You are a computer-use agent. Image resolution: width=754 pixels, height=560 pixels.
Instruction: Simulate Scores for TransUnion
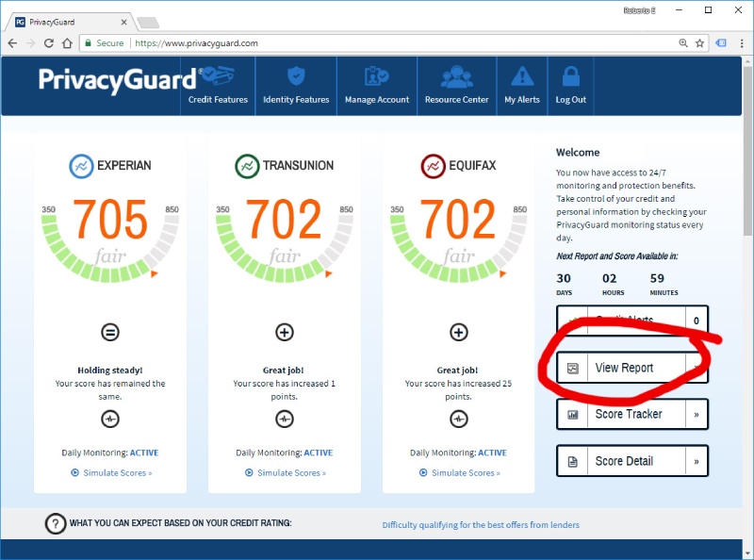pyautogui.click(x=286, y=473)
